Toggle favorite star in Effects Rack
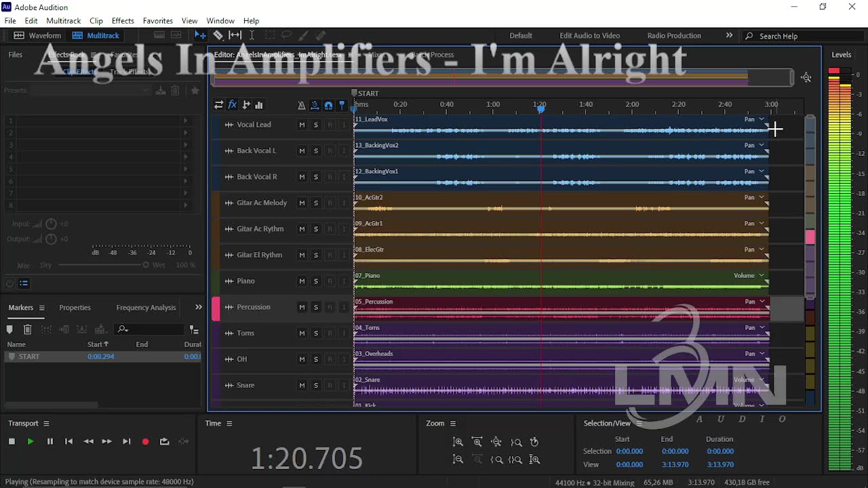 pyautogui.click(x=195, y=90)
